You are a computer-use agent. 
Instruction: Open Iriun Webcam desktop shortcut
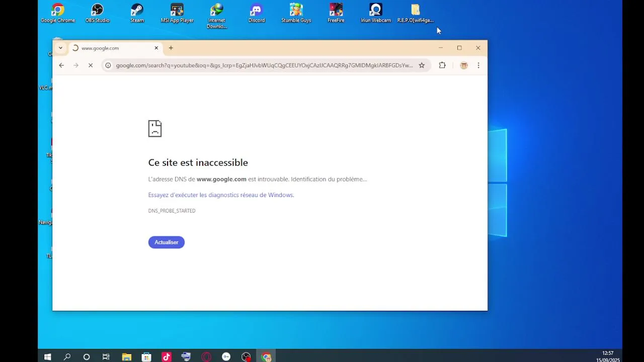click(376, 14)
